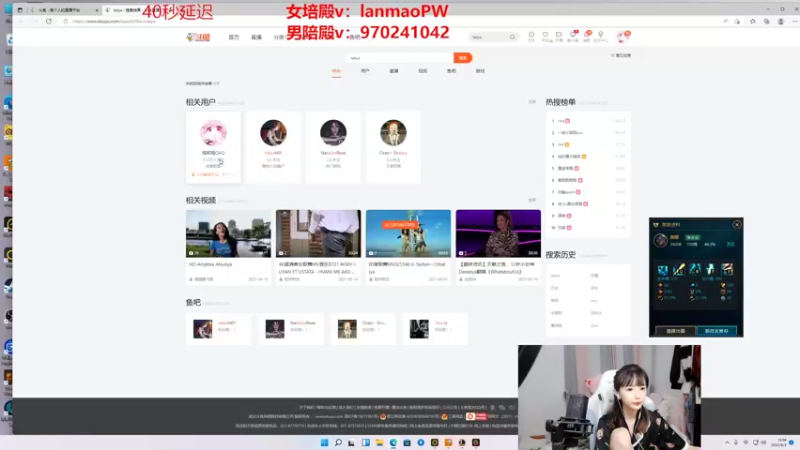Open the user avatar in page header

point(622,37)
